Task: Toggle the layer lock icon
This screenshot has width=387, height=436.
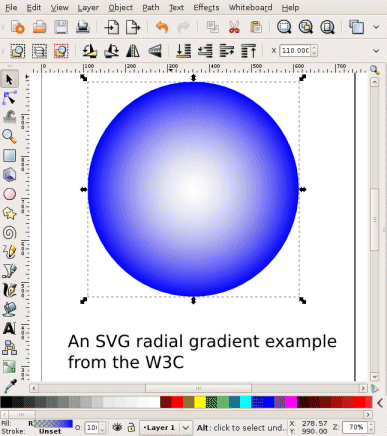Action: [131, 427]
